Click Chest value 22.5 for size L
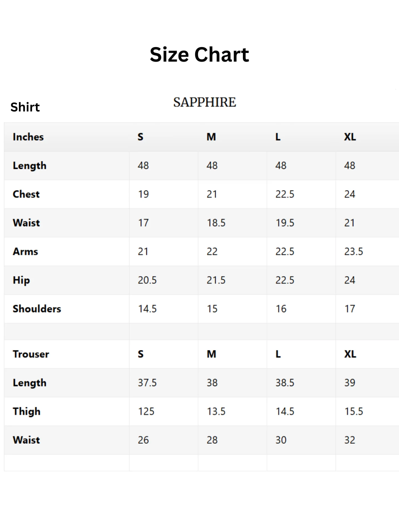This screenshot has height=532, width=399. click(285, 194)
